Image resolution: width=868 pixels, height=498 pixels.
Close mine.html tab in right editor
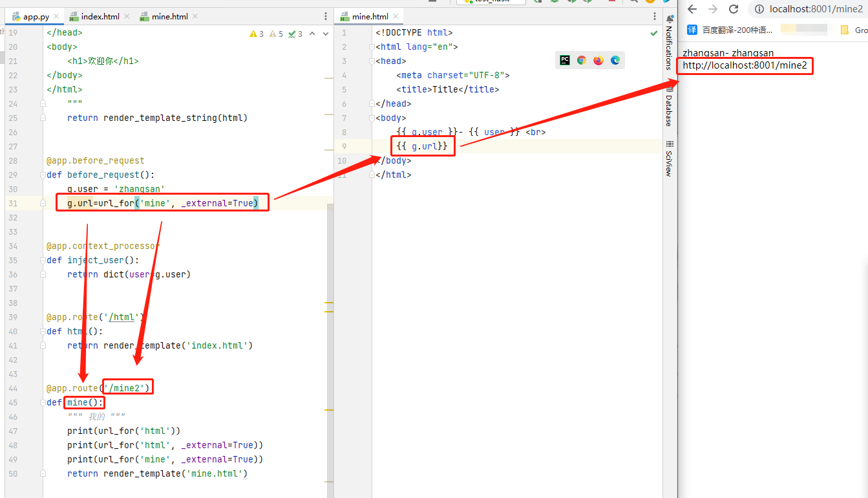coord(396,16)
